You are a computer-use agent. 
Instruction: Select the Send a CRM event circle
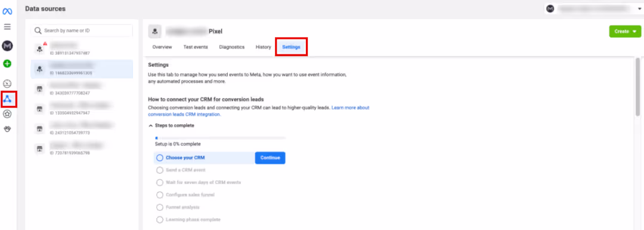(x=160, y=170)
